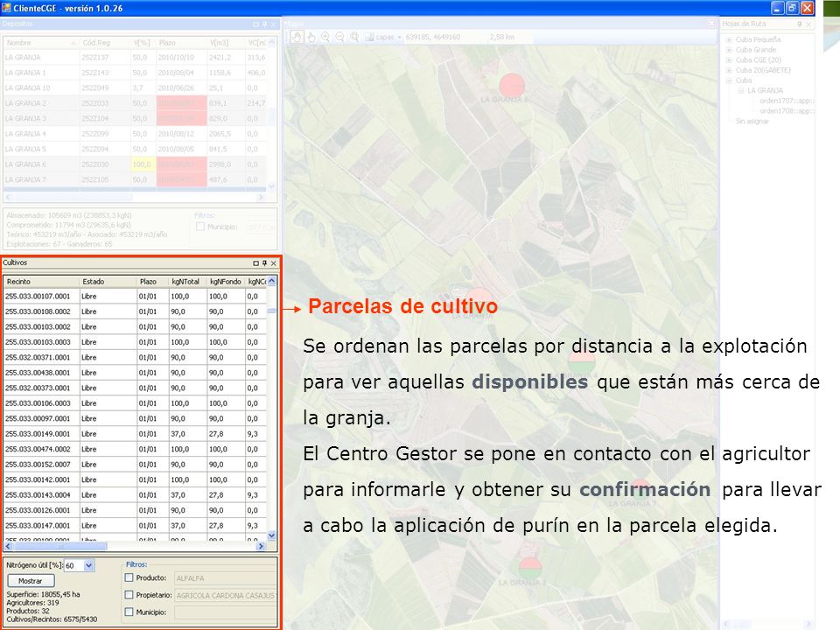Click the magnifier icon just left of capas
The width and height of the screenshot is (840, 630).
[x=354, y=37]
